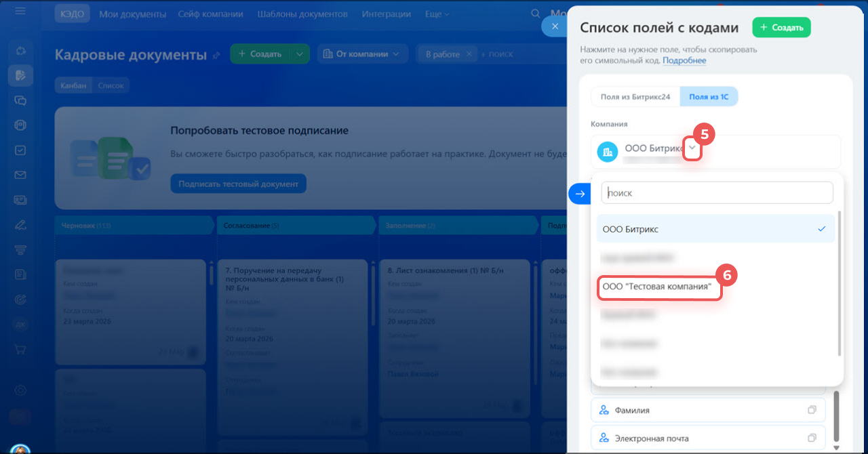
Task: Click the green Создать button in panel
Action: tap(781, 28)
